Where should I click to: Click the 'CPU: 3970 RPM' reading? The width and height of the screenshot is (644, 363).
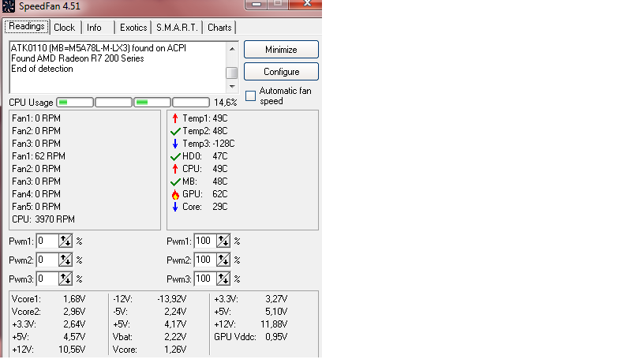click(43, 219)
